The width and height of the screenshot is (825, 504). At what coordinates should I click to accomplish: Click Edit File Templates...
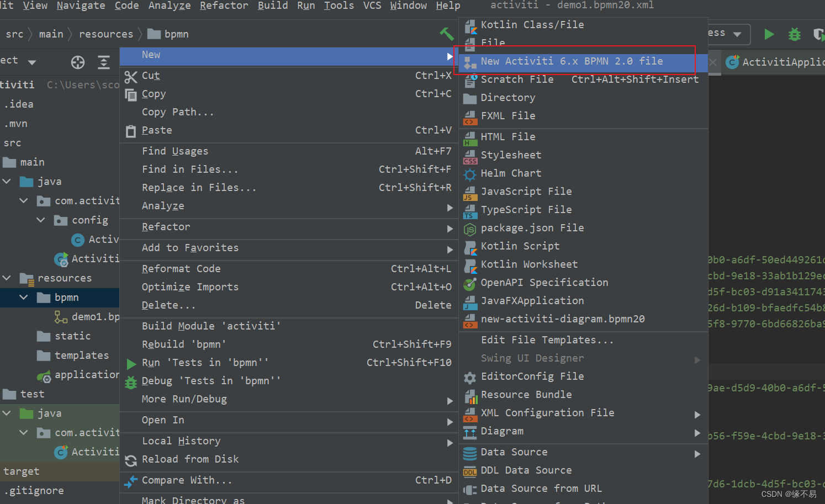pos(583,340)
